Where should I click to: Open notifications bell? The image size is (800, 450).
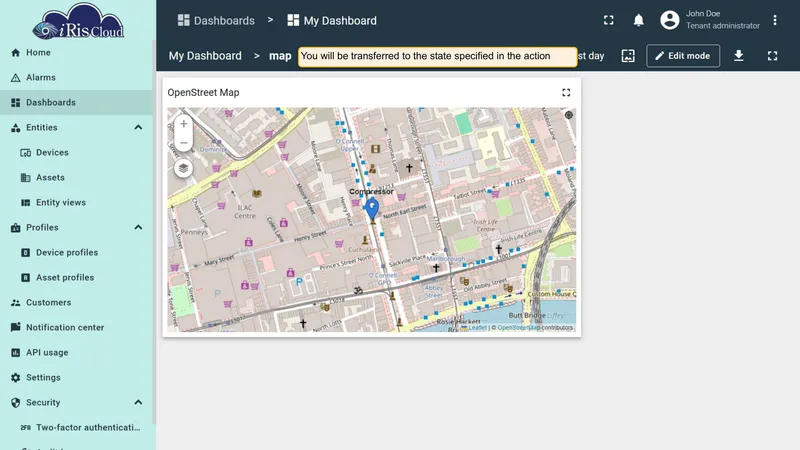pos(638,20)
